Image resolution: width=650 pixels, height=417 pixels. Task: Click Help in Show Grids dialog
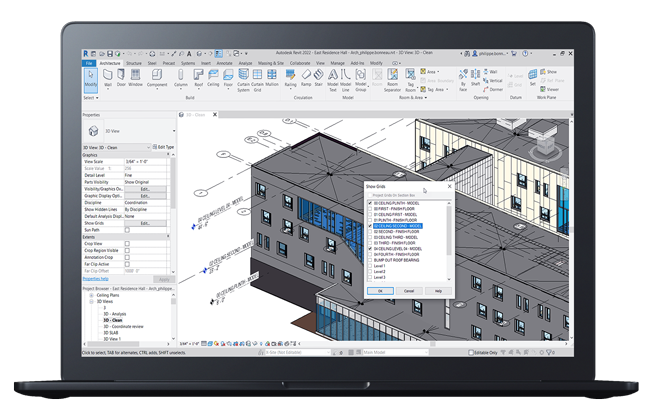point(438,291)
